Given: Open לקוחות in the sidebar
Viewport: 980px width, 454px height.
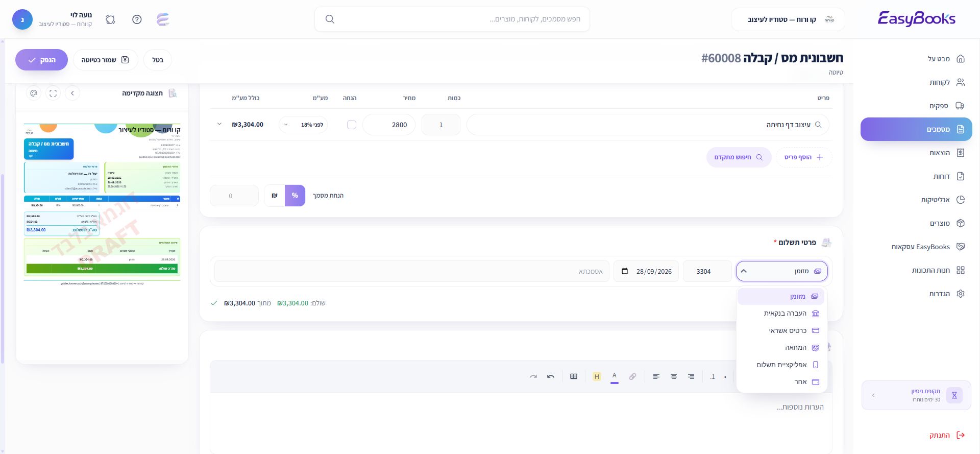Looking at the screenshot, I should (916, 82).
